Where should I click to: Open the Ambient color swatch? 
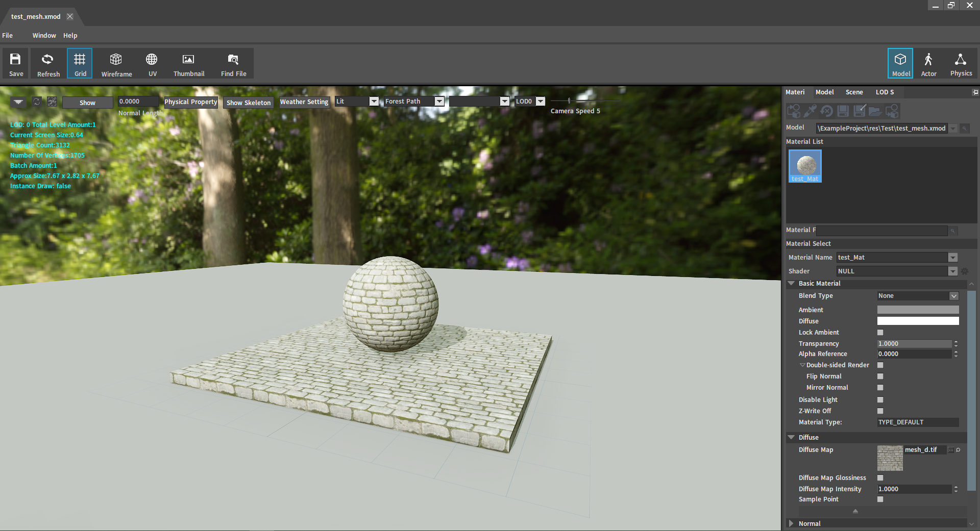pos(918,310)
